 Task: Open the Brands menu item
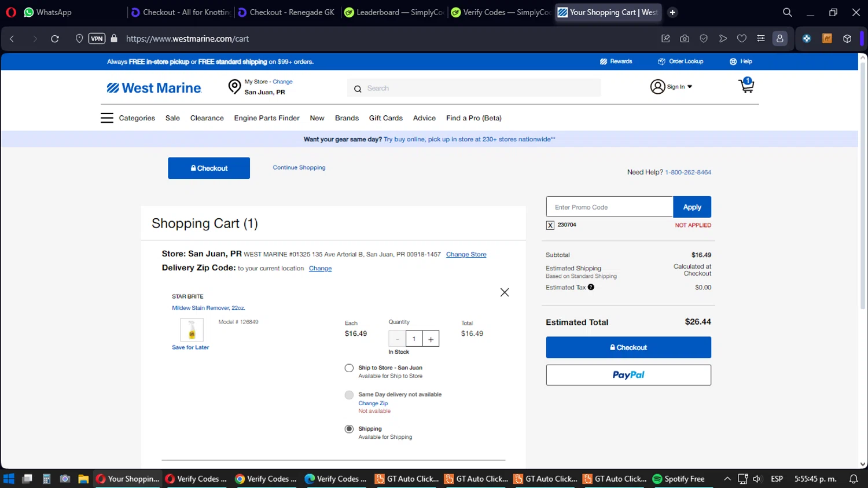point(347,118)
